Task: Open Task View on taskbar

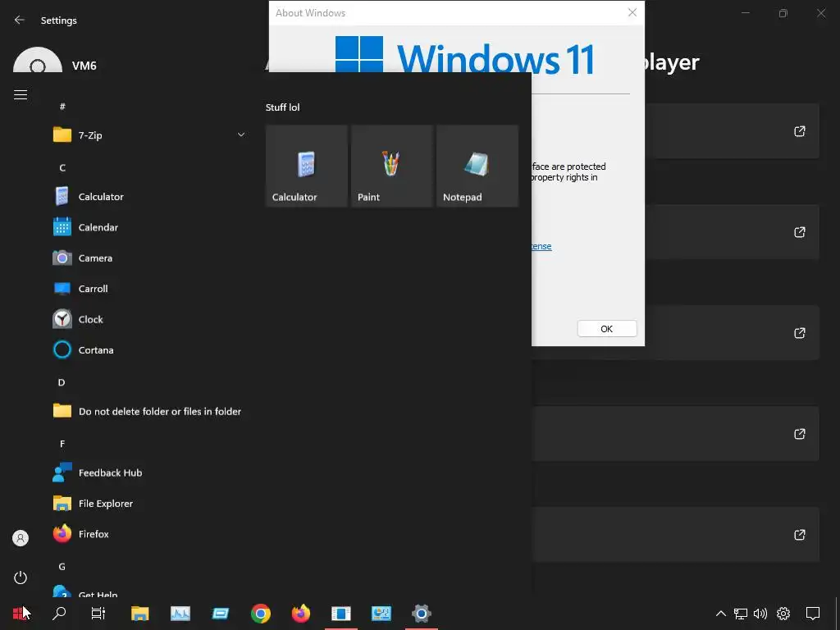Action: tap(98, 614)
